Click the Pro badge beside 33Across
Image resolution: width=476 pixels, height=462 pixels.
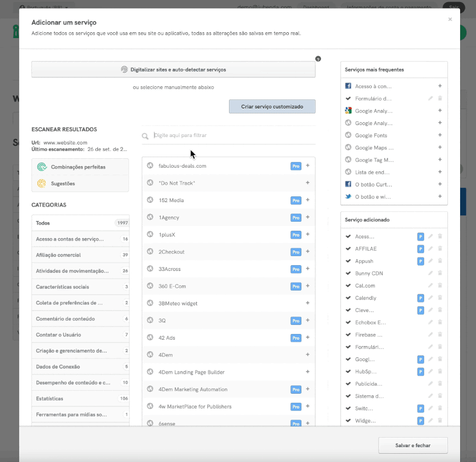point(296,269)
